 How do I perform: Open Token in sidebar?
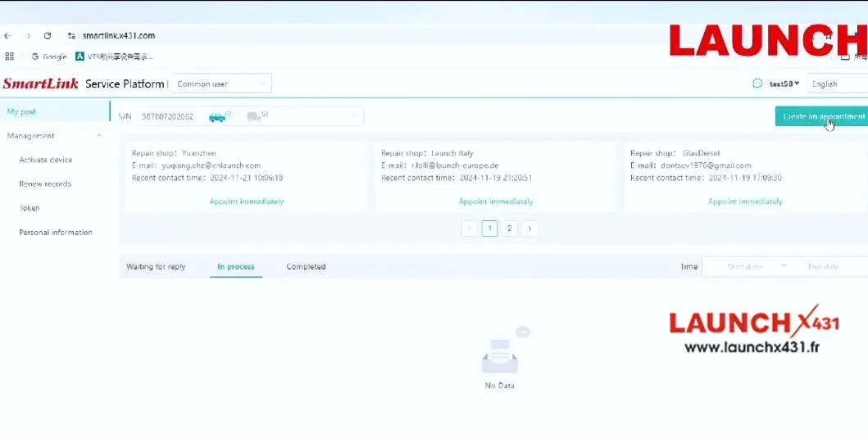[30, 208]
